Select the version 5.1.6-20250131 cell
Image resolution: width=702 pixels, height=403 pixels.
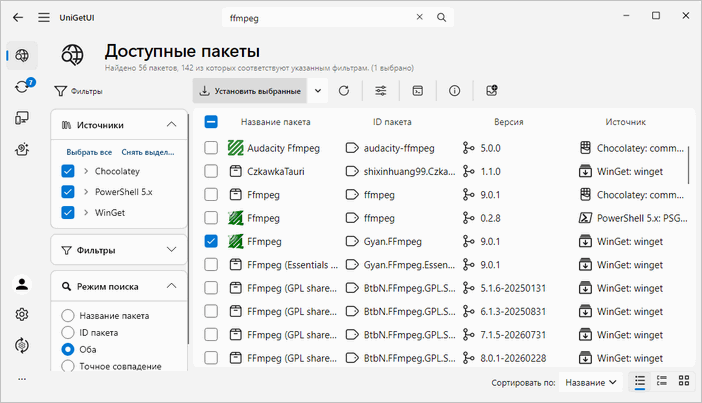point(513,288)
